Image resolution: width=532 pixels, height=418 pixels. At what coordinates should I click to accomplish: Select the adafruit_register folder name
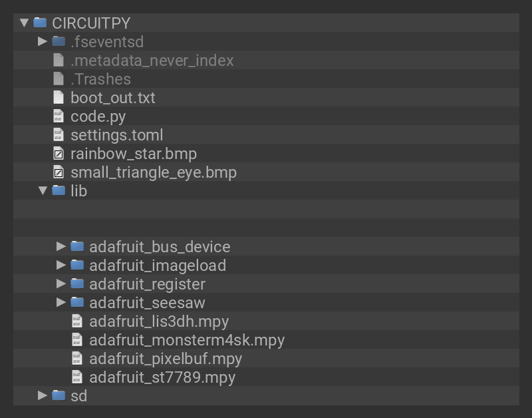(x=147, y=284)
